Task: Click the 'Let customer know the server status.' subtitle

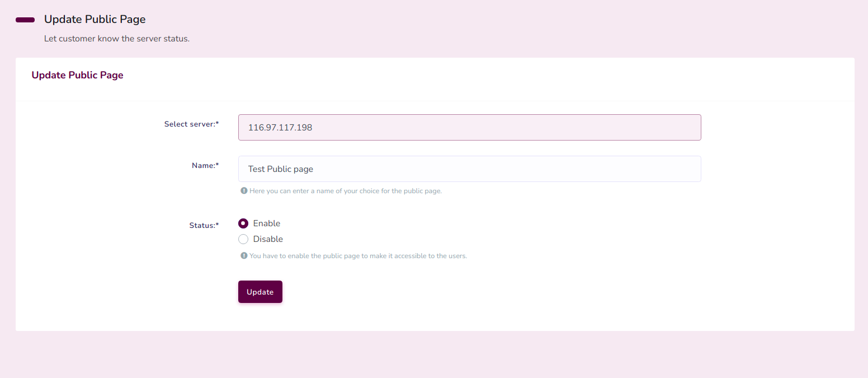Action: tap(117, 39)
